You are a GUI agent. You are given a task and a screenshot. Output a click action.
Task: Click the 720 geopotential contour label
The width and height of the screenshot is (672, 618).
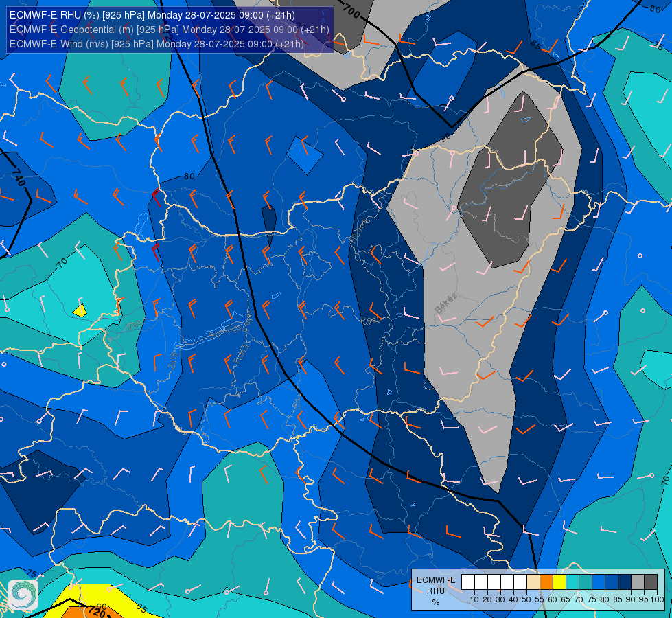point(96,610)
